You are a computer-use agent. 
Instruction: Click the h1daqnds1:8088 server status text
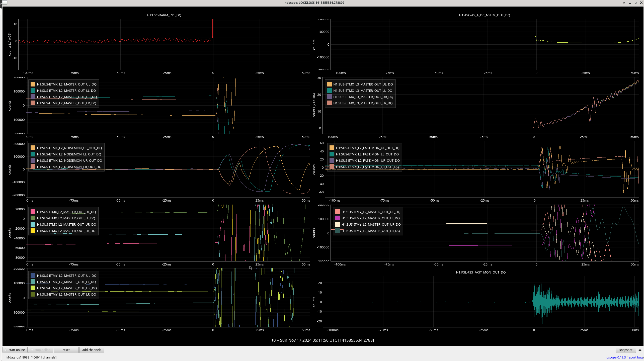31,357
